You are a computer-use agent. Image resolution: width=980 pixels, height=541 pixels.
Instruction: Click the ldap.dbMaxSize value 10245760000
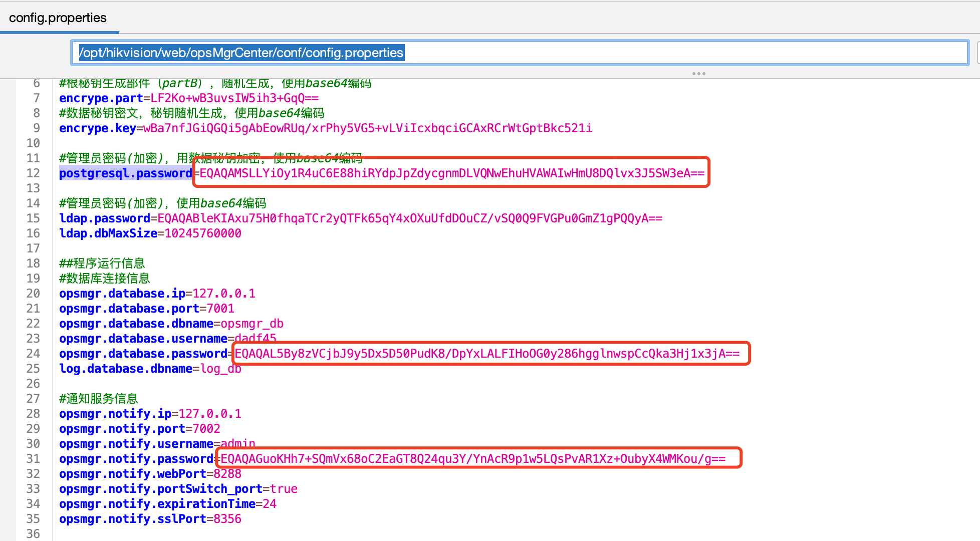coord(203,233)
